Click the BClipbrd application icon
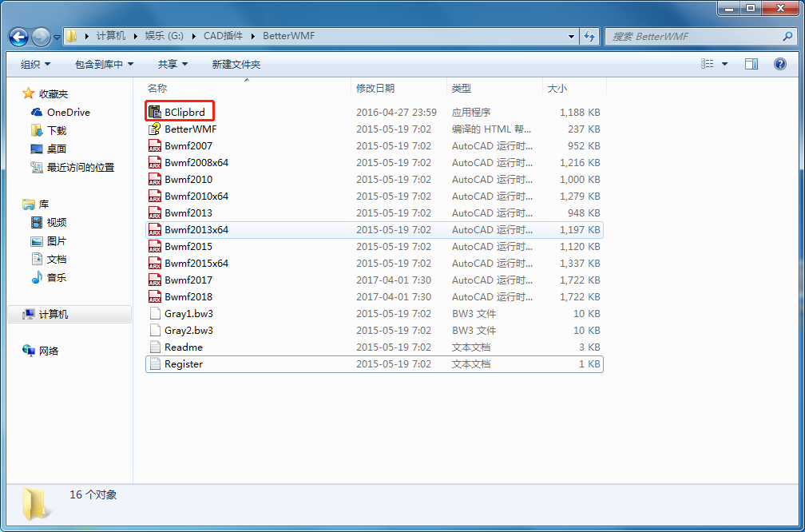805x532 pixels. [x=155, y=112]
